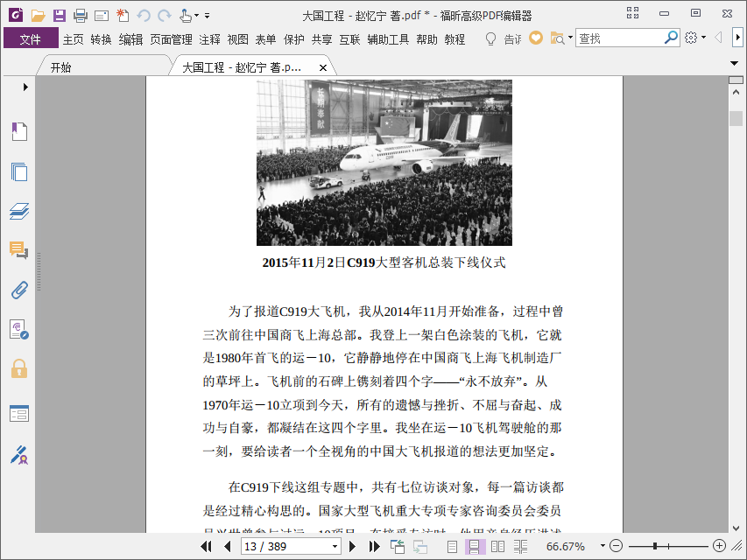747x560 pixels.
Task: Click the lightbulb tell-me icon
Action: pyautogui.click(x=490, y=38)
